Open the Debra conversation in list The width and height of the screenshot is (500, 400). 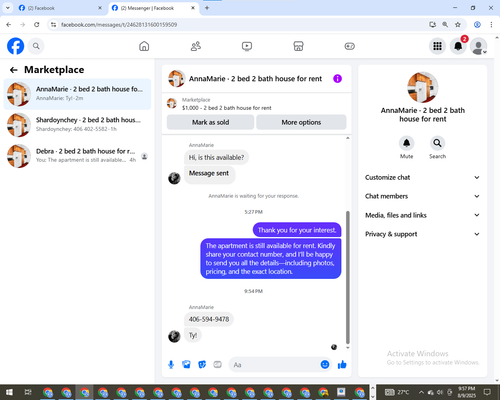[77, 156]
